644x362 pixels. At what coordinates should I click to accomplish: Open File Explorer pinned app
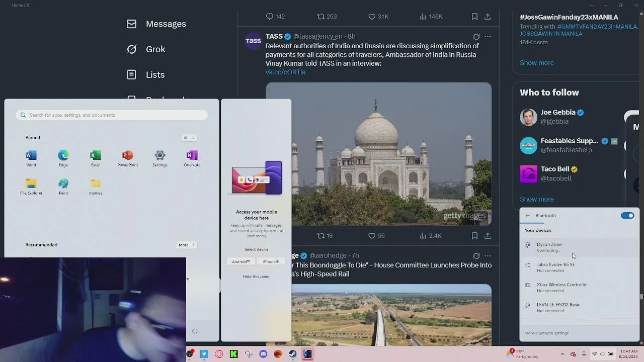point(31,187)
